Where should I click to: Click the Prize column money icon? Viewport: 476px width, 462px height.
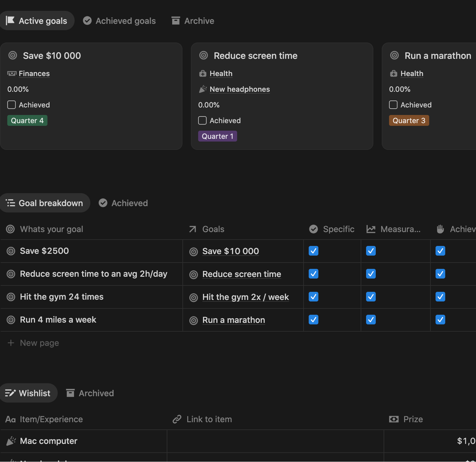[x=394, y=419]
